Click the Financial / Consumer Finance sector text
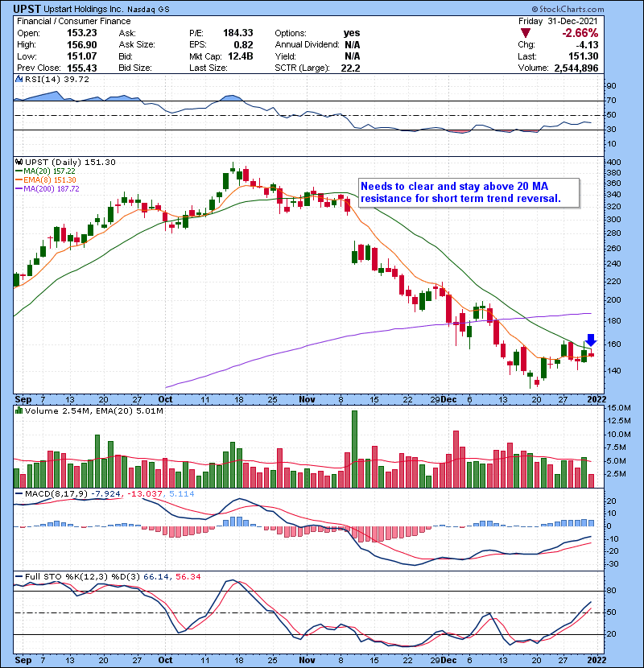The width and height of the screenshot is (644, 668). click(74, 21)
